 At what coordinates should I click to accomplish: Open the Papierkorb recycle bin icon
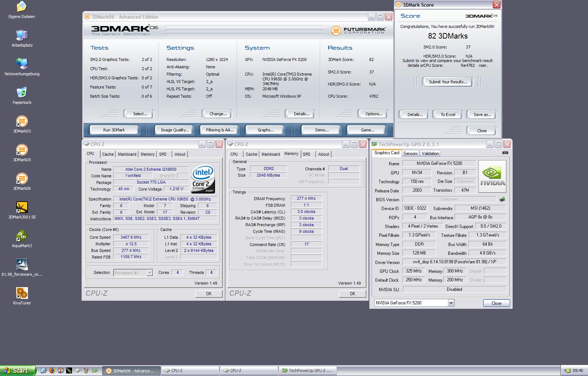click(22, 95)
